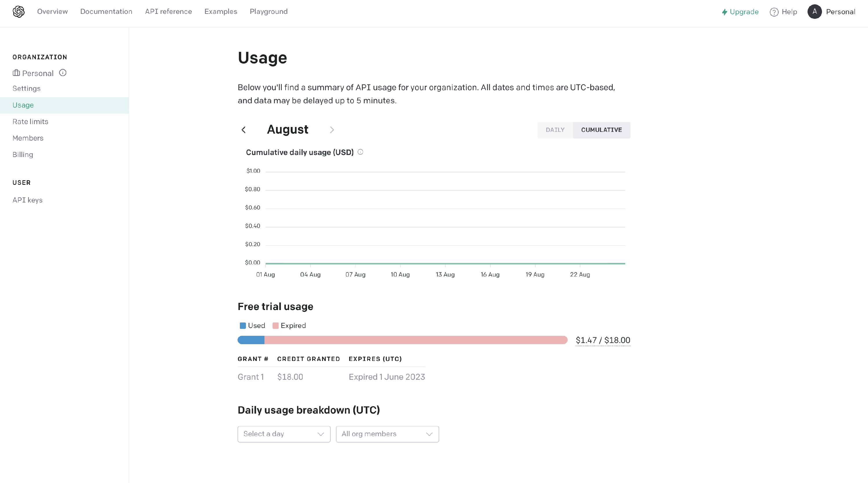This screenshot has width=868, height=483.
Task: Click the Help question mark icon
Action: coord(774,12)
